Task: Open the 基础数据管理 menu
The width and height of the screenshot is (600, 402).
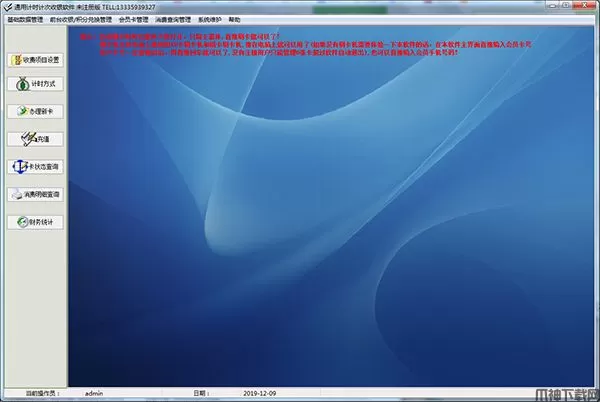Action: tap(25, 20)
